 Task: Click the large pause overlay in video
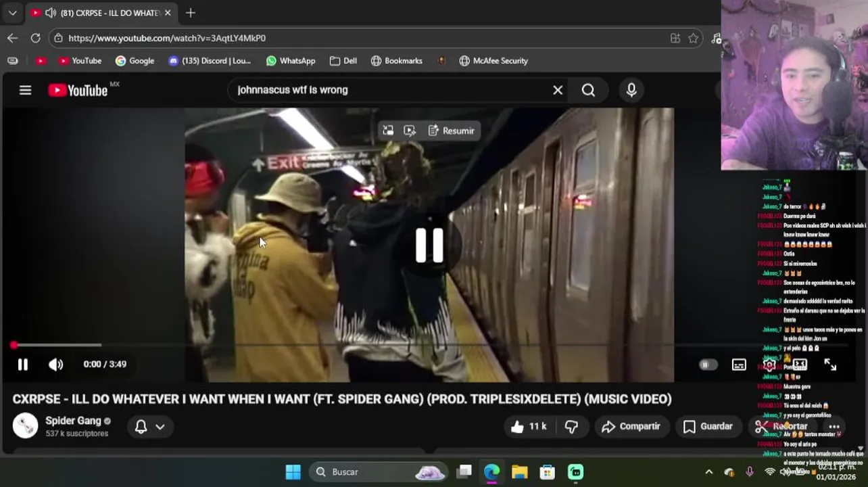click(x=429, y=245)
